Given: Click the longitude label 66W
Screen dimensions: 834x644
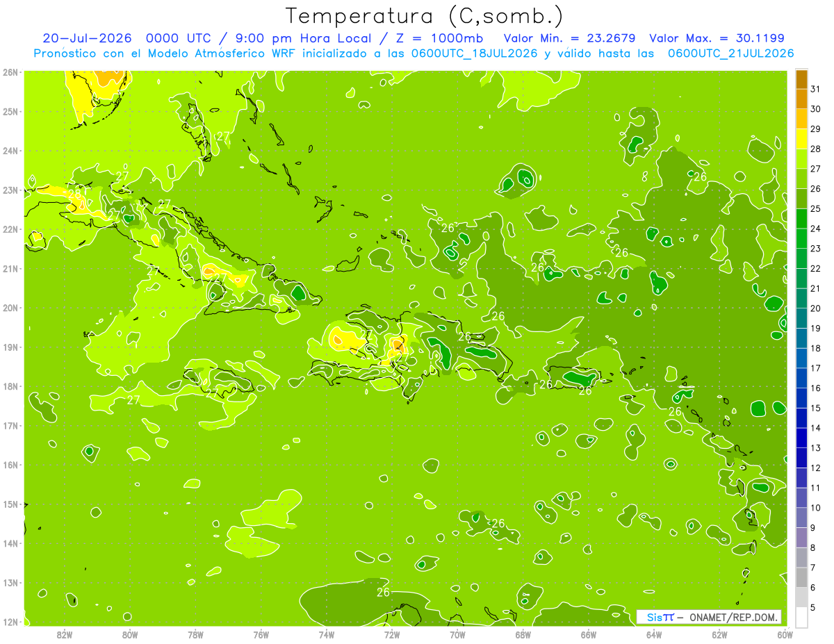Looking at the screenshot, I should pyautogui.click(x=588, y=634).
